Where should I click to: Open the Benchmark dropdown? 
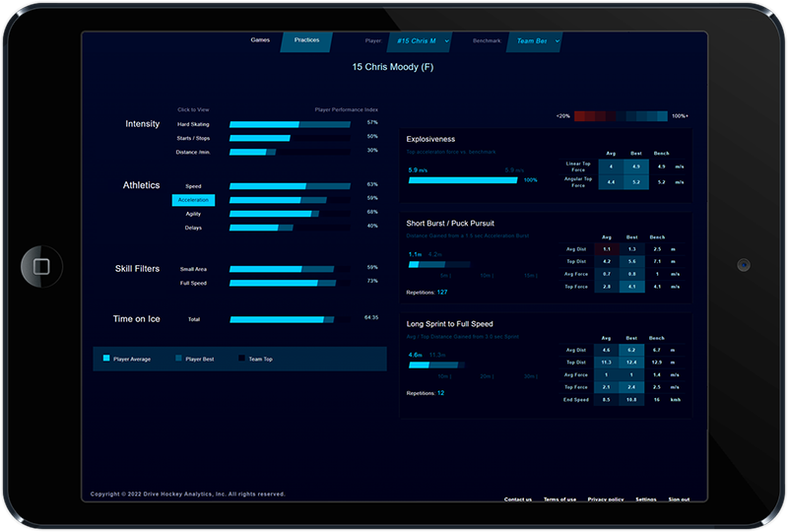[534, 41]
